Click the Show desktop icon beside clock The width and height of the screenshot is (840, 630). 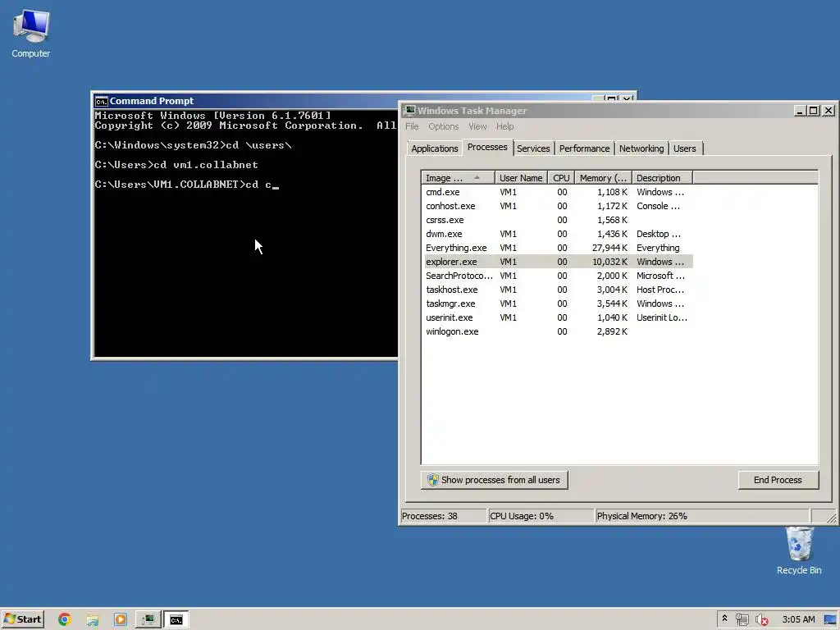tap(830, 619)
